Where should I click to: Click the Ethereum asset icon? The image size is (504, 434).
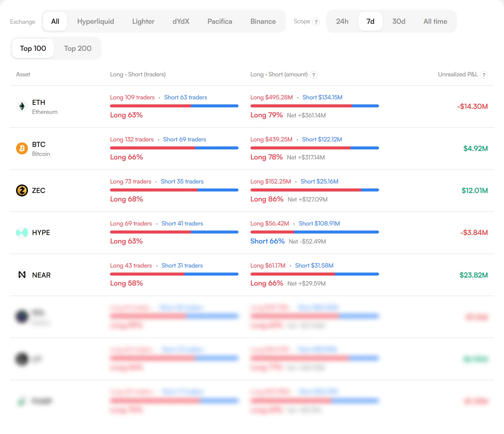tap(22, 106)
